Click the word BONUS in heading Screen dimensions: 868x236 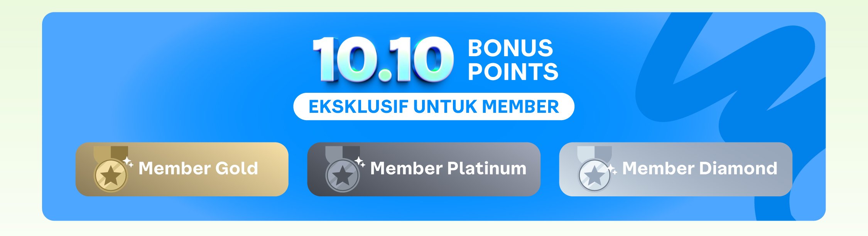pos(510,48)
